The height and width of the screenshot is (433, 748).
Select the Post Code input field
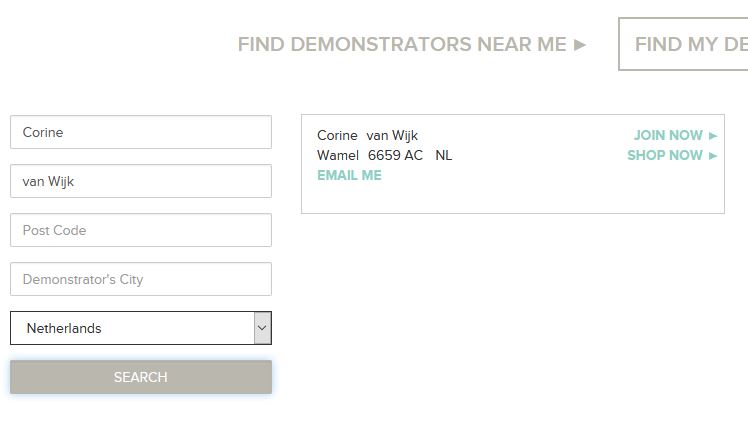[141, 230]
